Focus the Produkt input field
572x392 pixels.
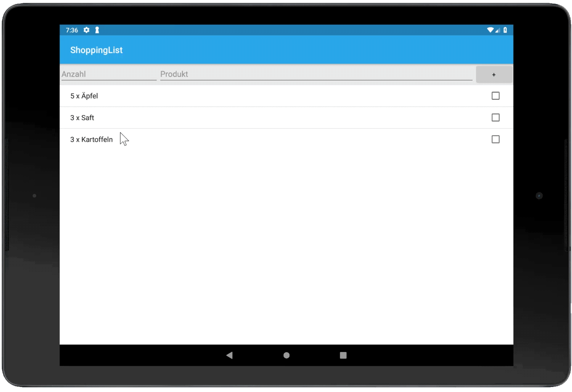pyautogui.click(x=316, y=74)
